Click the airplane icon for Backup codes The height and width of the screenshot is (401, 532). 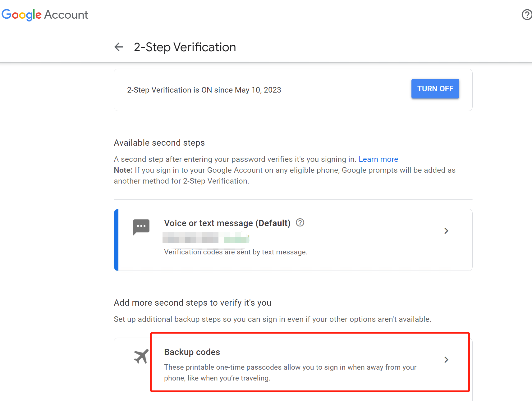[141, 356]
